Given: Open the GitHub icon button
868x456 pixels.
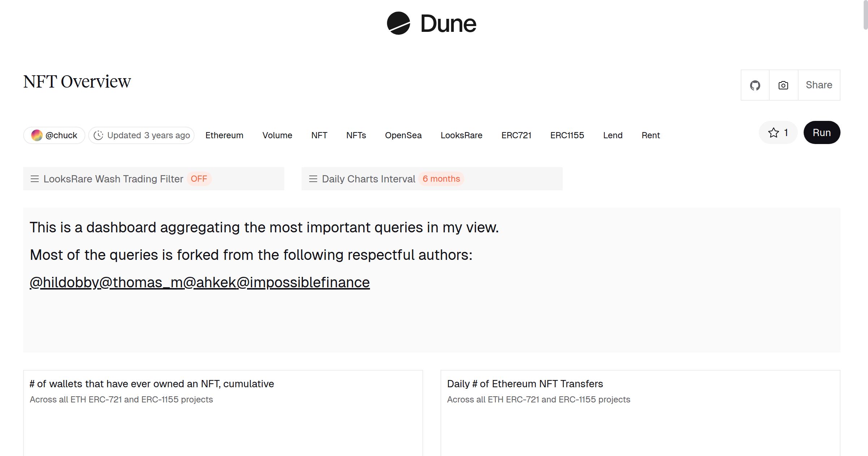Looking at the screenshot, I should (755, 85).
